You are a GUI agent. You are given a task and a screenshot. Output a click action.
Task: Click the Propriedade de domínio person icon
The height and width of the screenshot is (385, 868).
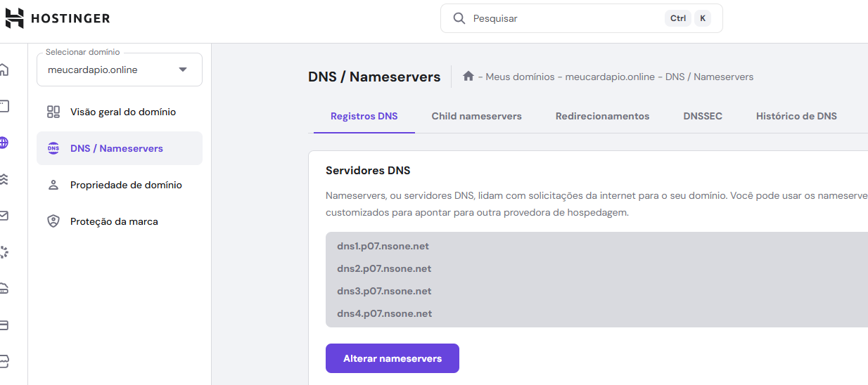tap(53, 185)
